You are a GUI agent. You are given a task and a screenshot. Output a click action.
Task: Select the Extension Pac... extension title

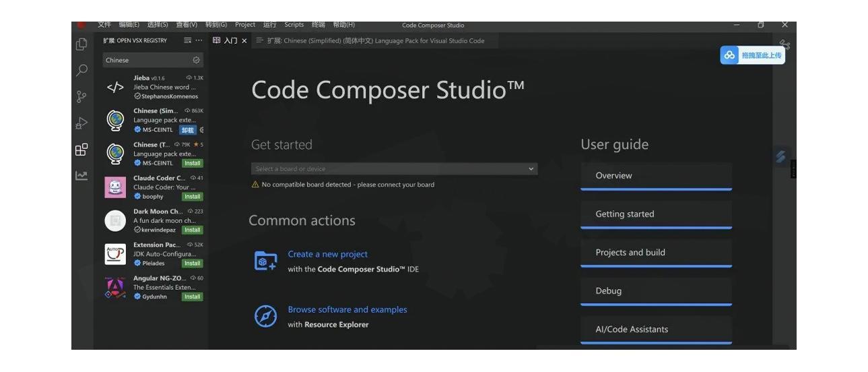158,245
